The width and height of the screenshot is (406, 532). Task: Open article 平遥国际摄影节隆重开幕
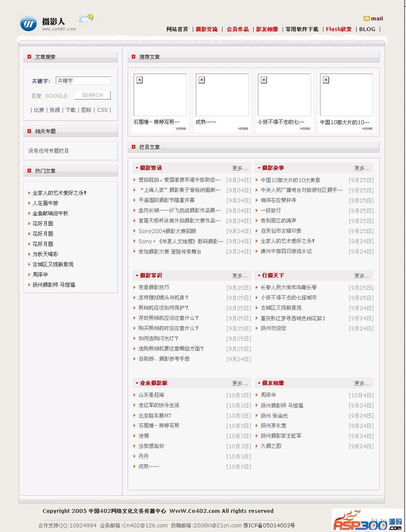pos(166,200)
